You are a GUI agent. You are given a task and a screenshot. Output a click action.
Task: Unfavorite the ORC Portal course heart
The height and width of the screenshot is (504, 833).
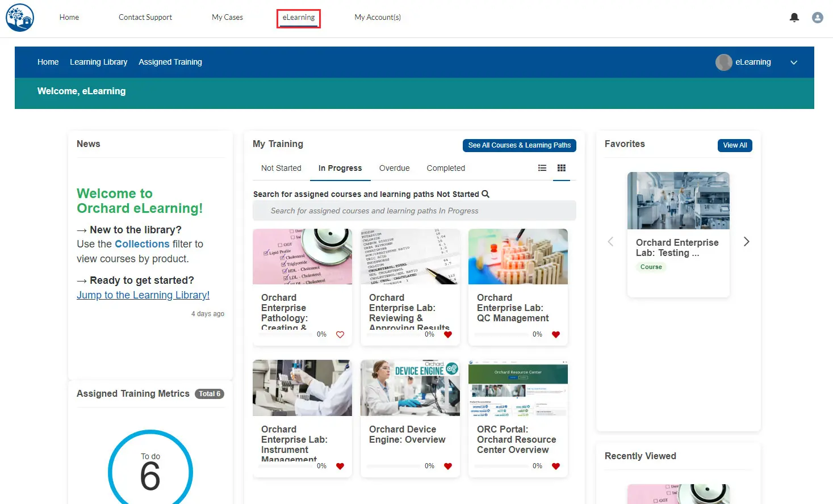[556, 467]
